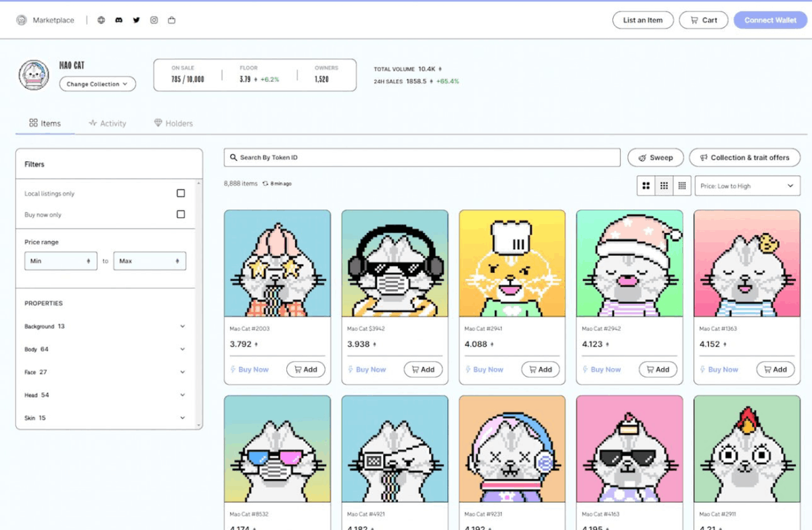The height and width of the screenshot is (530, 812).
Task: Open Mao Cat #1363 duck cat image
Action: coord(747,263)
